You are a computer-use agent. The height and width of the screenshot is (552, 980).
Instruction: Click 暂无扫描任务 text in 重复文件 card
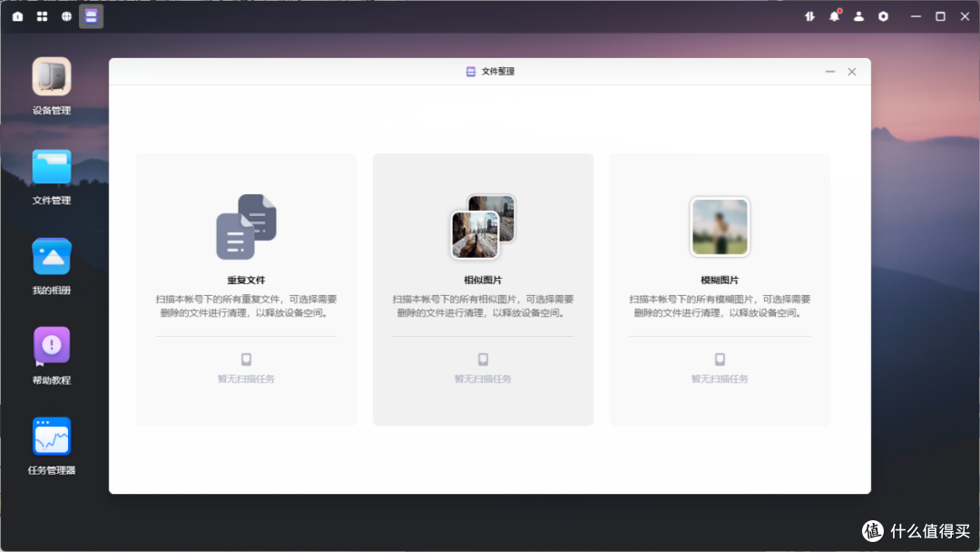[x=246, y=379]
